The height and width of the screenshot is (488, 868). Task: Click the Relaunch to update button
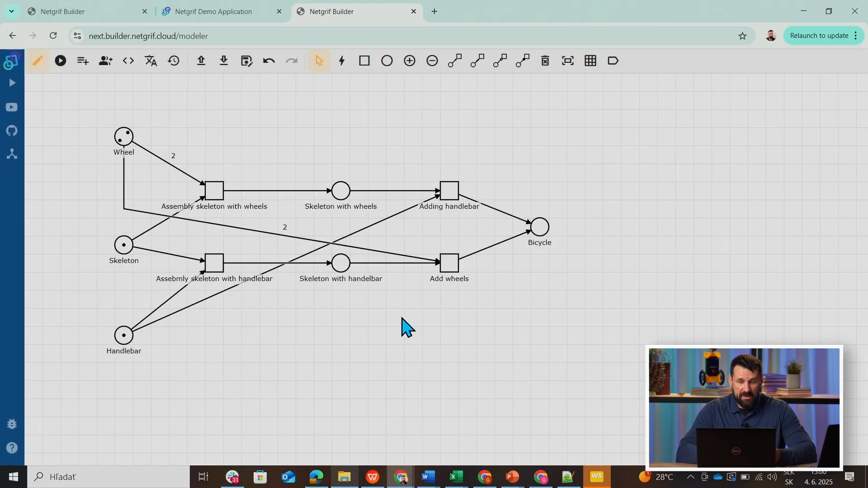(819, 35)
